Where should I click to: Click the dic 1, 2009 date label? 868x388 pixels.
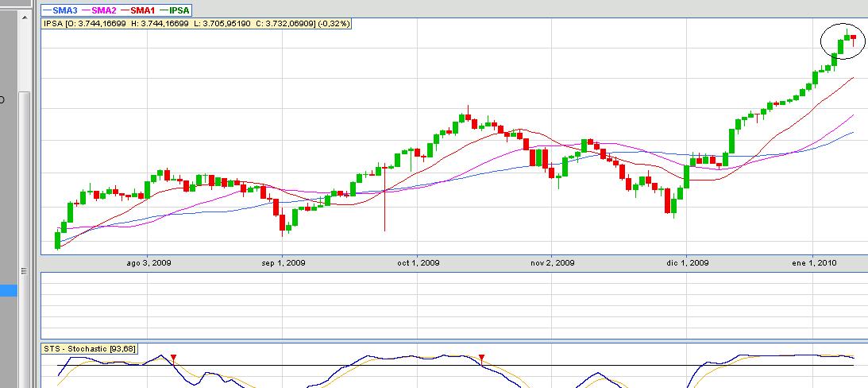pos(687,262)
